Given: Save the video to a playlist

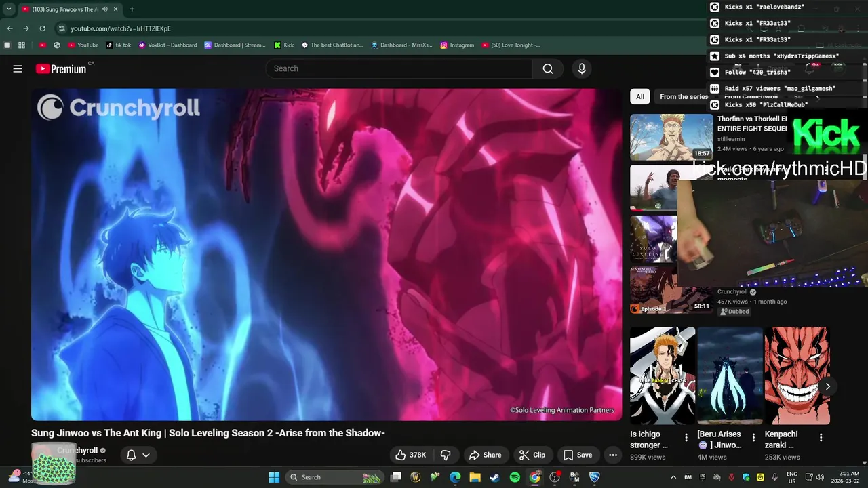Looking at the screenshot, I should pyautogui.click(x=578, y=455).
